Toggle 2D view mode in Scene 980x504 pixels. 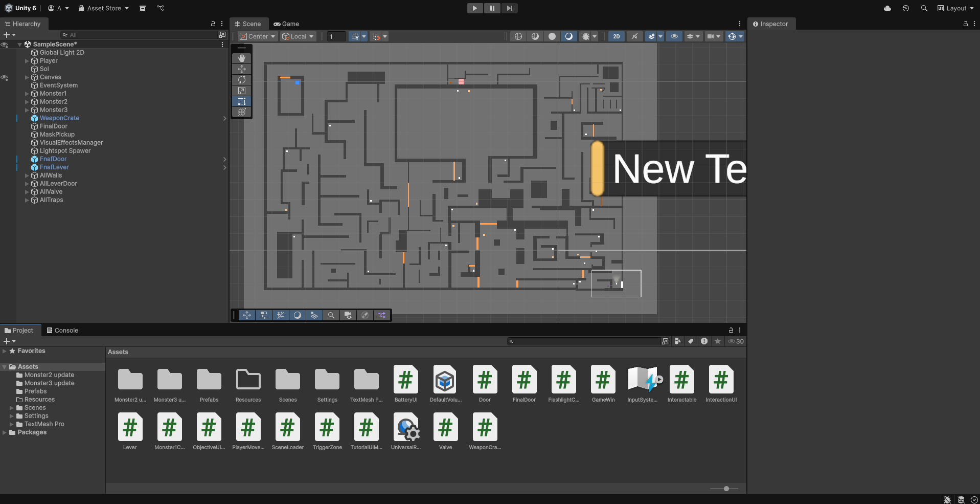pos(617,36)
